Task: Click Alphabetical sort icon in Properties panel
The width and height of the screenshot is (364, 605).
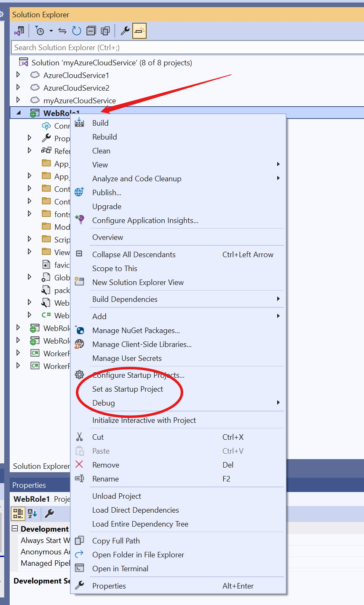Action: point(32,513)
